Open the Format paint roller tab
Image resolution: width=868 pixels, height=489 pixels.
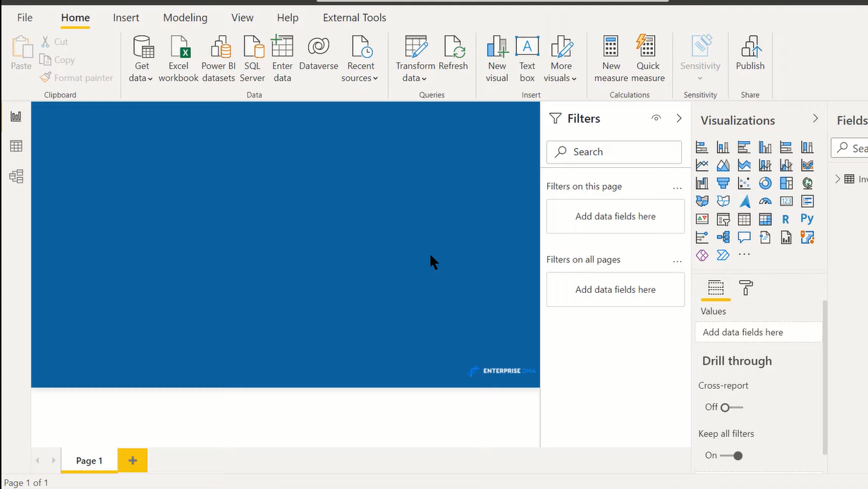click(x=746, y=287)
